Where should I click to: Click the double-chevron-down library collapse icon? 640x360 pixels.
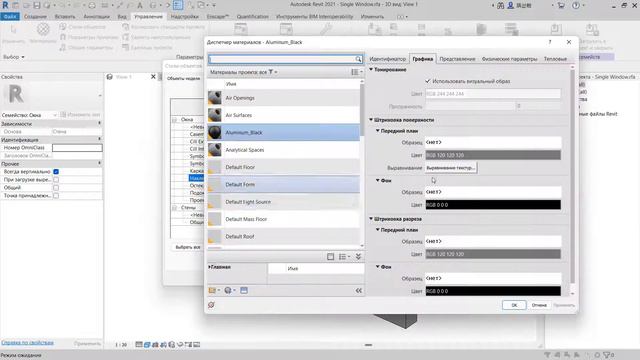click(358, 257)
